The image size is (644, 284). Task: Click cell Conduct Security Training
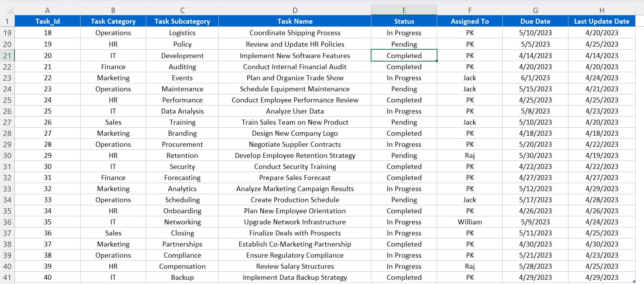click(x=295, y=167)
